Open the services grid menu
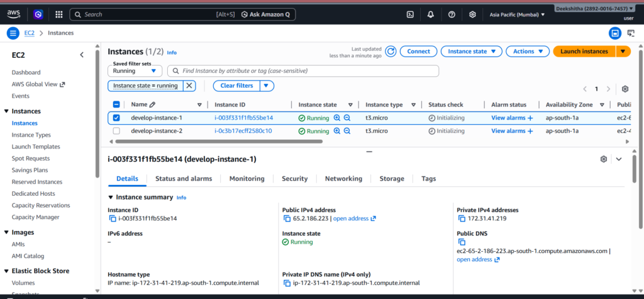The height and width of the screenshot is (299, 644). point(58,14)
